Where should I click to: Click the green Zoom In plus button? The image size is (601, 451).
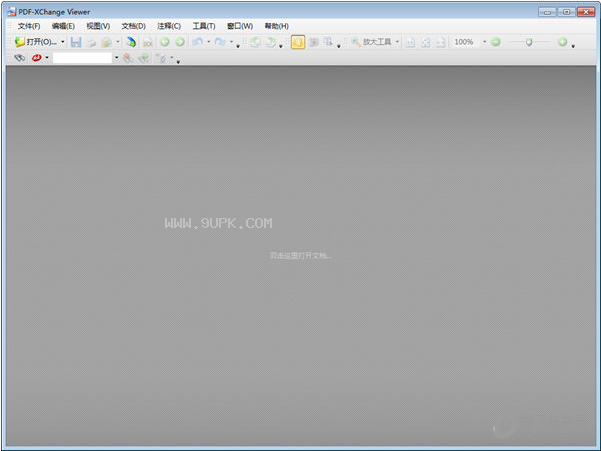[563, 42]
